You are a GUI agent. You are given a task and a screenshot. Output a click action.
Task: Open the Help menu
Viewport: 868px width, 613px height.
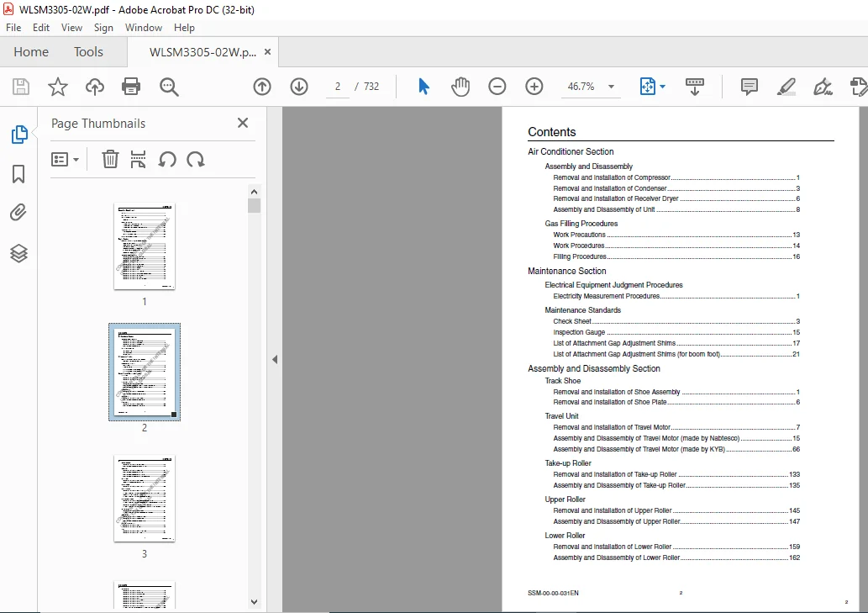(x=184, y=28)
